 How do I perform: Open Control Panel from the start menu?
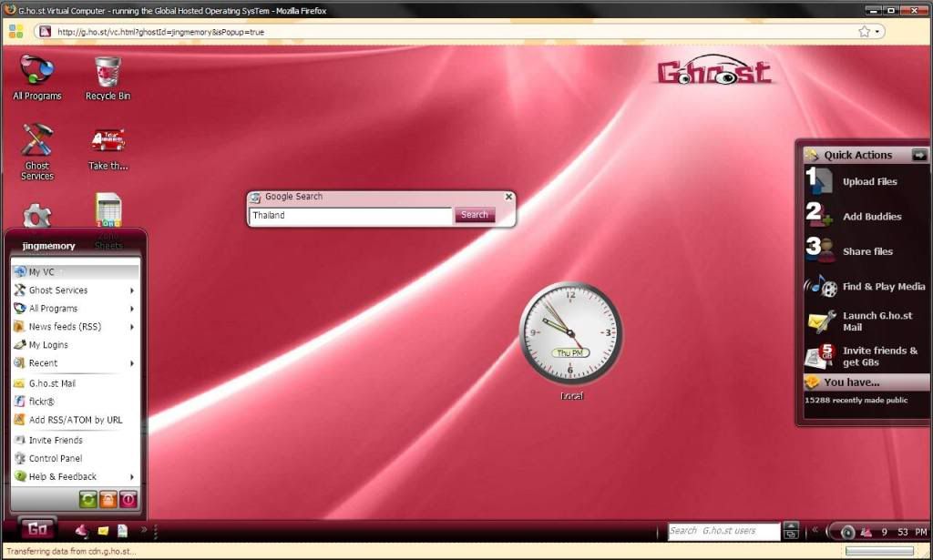pos(75,458)
